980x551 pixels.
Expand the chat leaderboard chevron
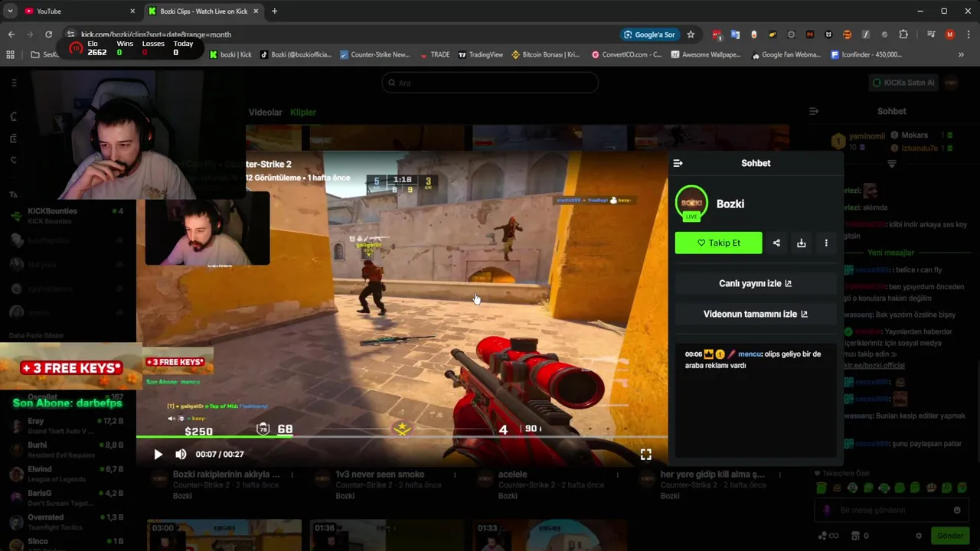click(891, 164)
